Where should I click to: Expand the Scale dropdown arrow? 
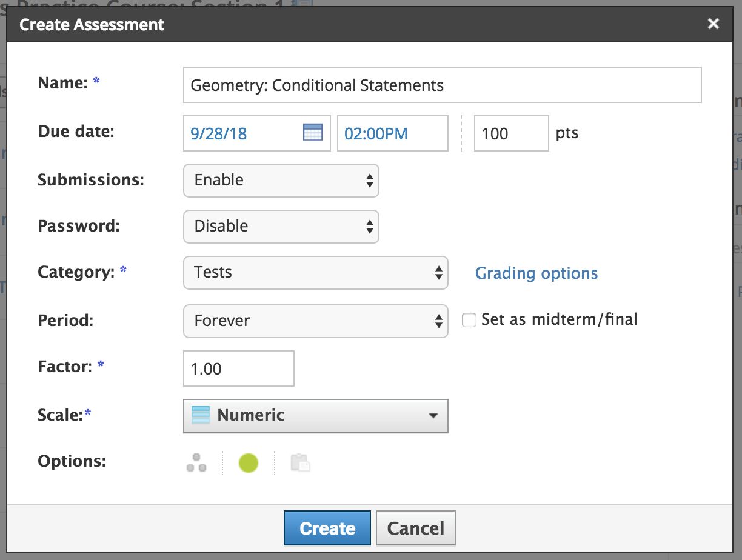click(x=433, y=416)
